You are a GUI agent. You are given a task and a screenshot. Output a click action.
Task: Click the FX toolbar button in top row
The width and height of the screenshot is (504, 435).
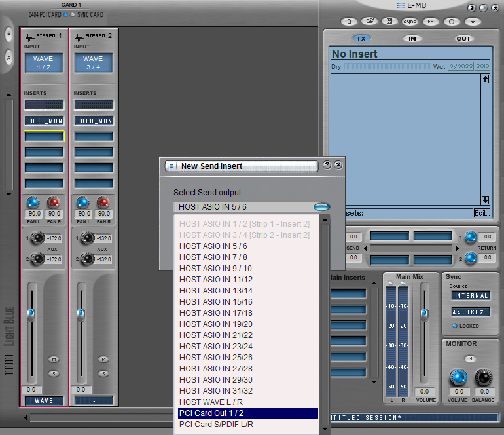(431, 22)
